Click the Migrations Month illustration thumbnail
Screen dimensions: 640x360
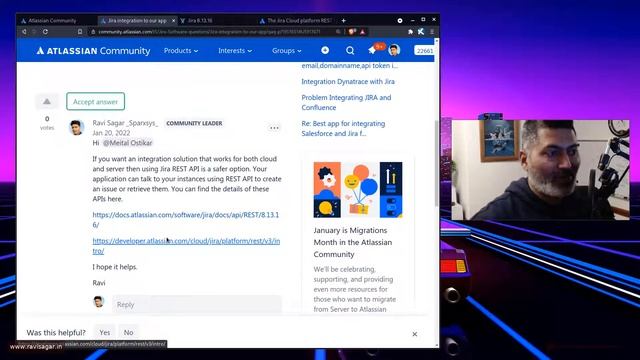[x=358, y=190]
